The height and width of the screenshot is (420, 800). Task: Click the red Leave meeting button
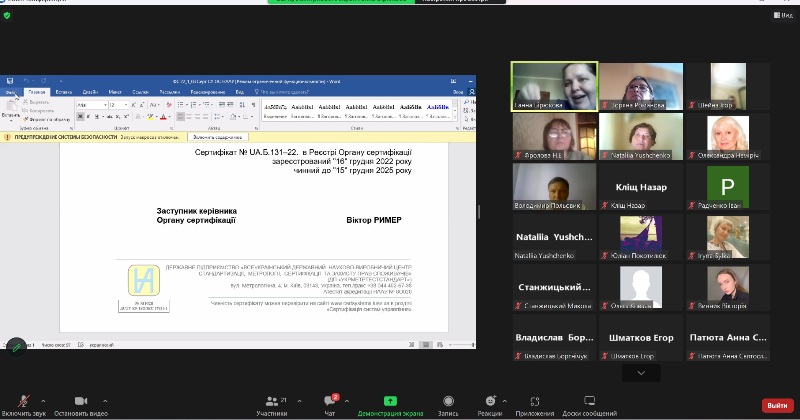[x=776, y=404]
